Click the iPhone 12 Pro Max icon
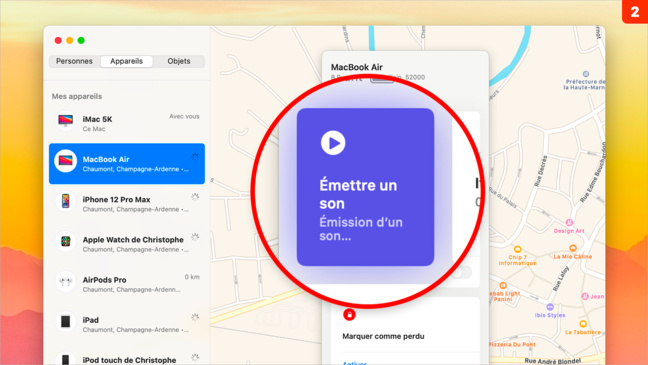Screen dimensions: 648x365 point(65,201)
